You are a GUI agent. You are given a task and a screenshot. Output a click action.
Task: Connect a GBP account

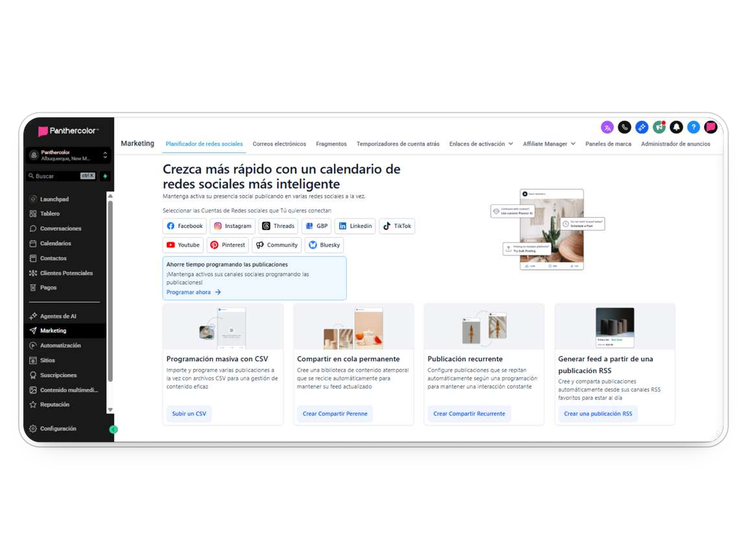317,226
